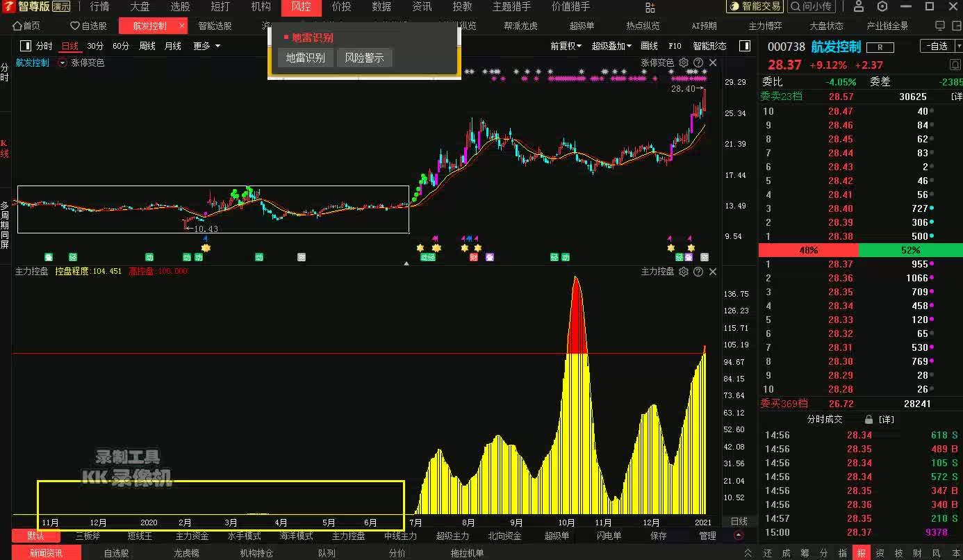This screenshot has width=963, height=560.
Task: Open the 前复权 adjustment dropdown
Action: 566,46
